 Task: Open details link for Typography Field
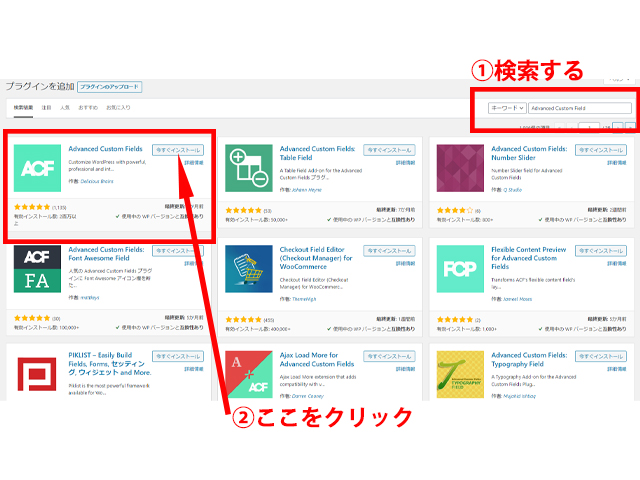(617, 369)
